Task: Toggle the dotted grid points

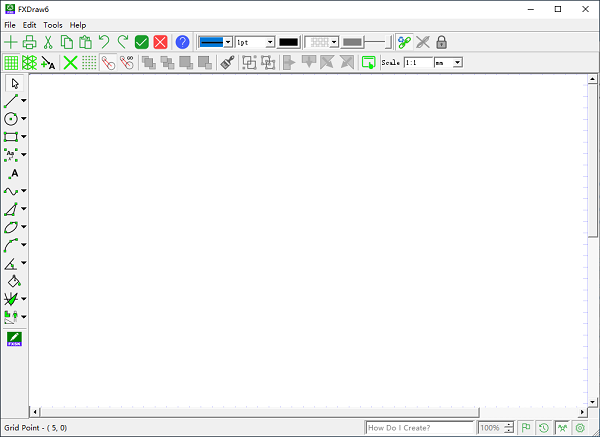Action: coord(89,62)
